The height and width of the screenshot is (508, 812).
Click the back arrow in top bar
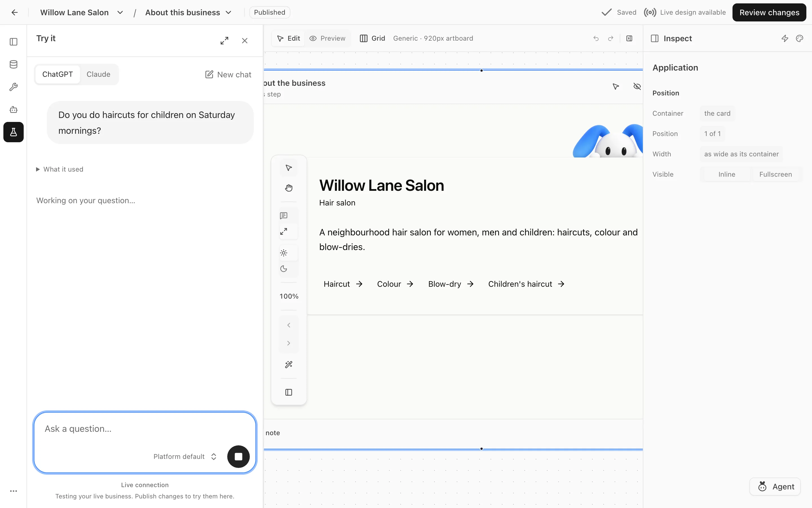(14, 12)
